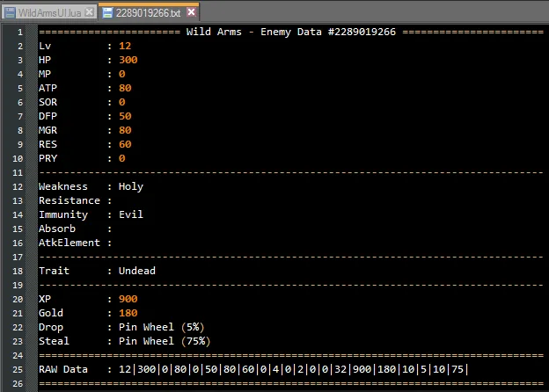Click the Resistance label

tap(70, 200)
